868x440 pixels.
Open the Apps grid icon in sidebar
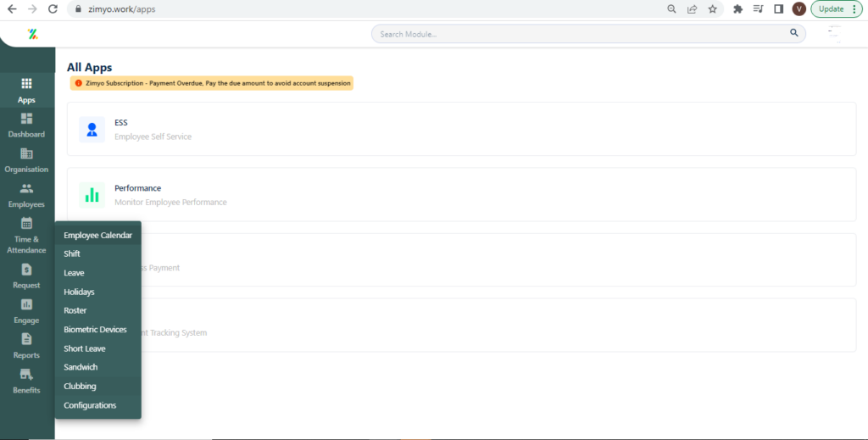pos(26,84)
